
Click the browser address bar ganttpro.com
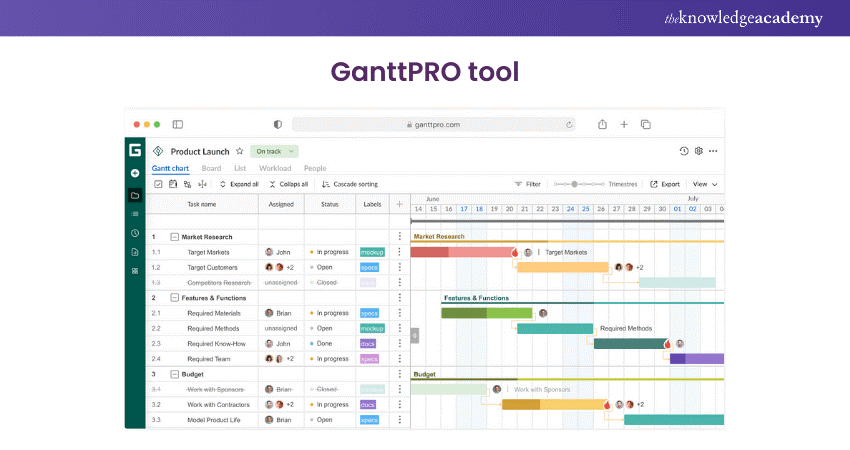[x=434, y=125]
